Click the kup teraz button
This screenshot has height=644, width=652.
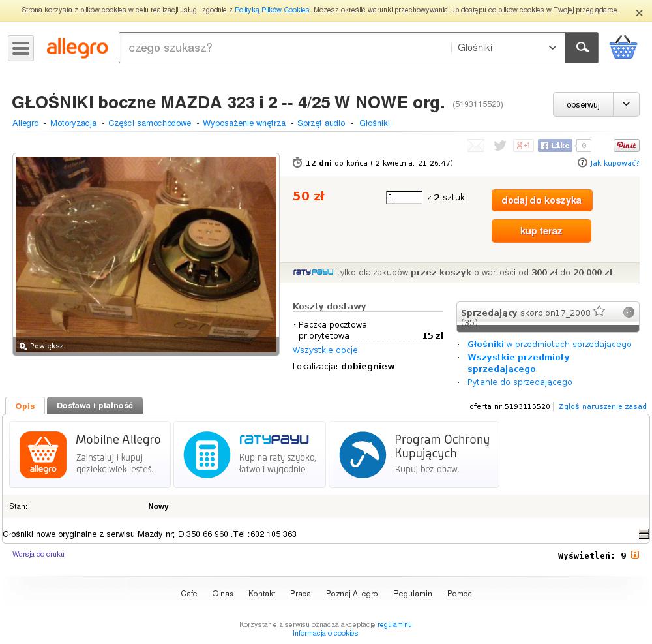[541, 231]
